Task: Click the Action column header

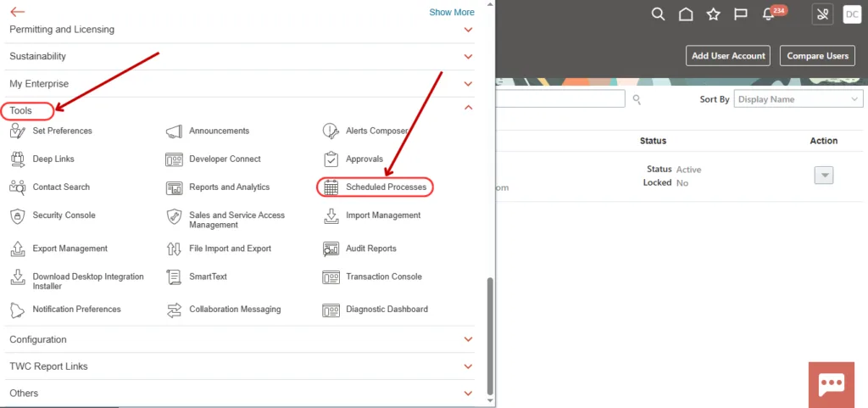Action: click(x=824, y=141)
